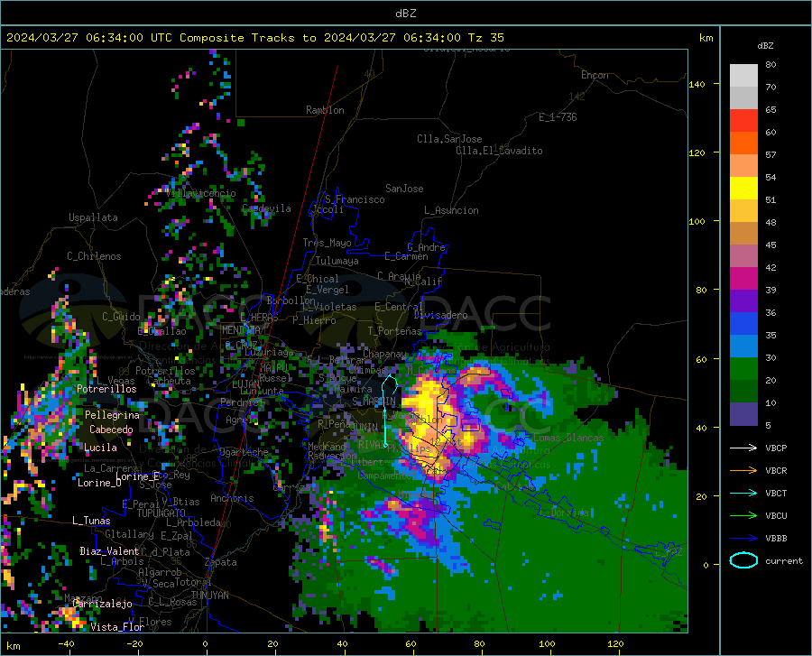Select the bright green 20-30 dBZ swatch

743,369
